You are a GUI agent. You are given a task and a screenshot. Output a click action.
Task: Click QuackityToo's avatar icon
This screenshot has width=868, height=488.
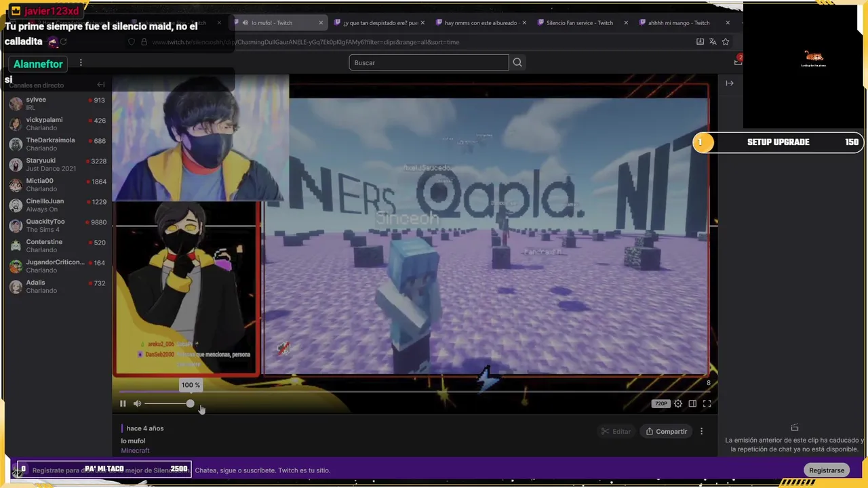pos(16,226)
